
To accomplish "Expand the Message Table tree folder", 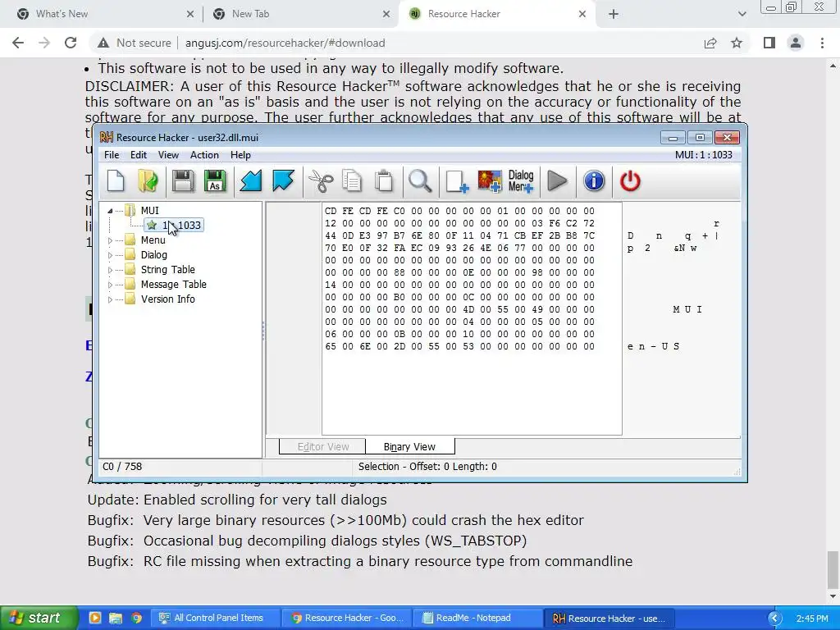I will tap(111, 285).
